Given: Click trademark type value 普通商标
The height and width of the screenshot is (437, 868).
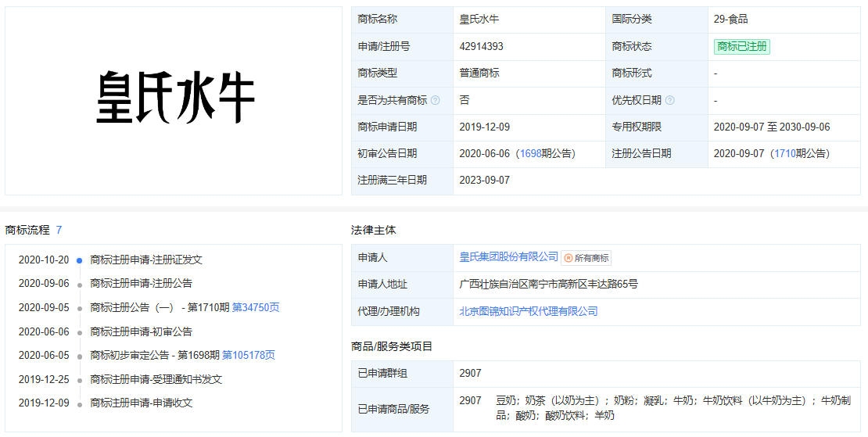Looking at the screenshot, I should coord(479,73).
